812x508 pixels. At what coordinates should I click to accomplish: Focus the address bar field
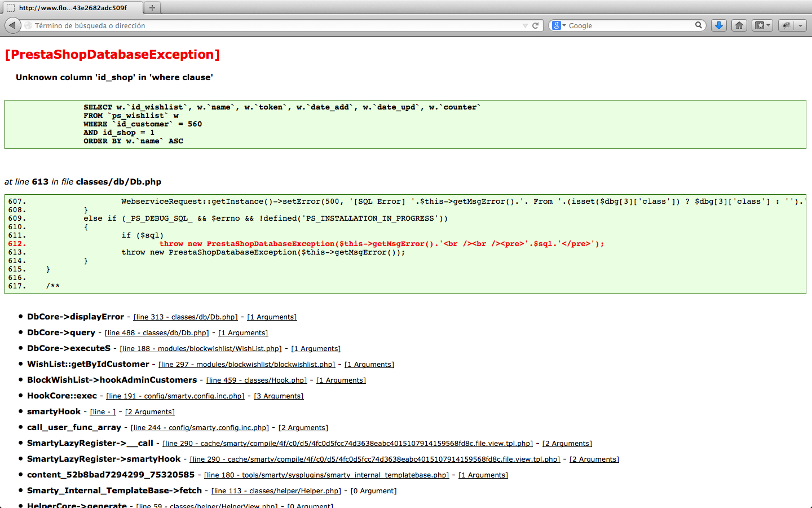[x=276, y=25]
